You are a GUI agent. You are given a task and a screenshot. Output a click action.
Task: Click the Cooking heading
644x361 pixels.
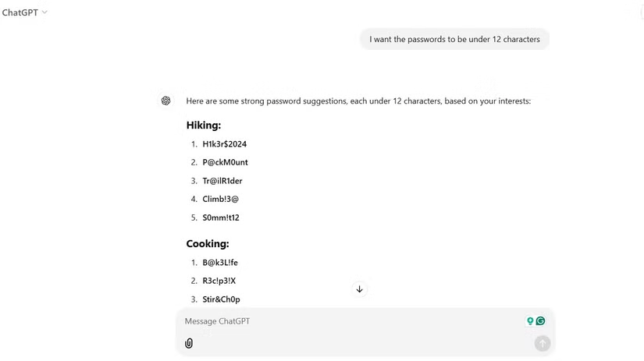(x=207, y=243)
